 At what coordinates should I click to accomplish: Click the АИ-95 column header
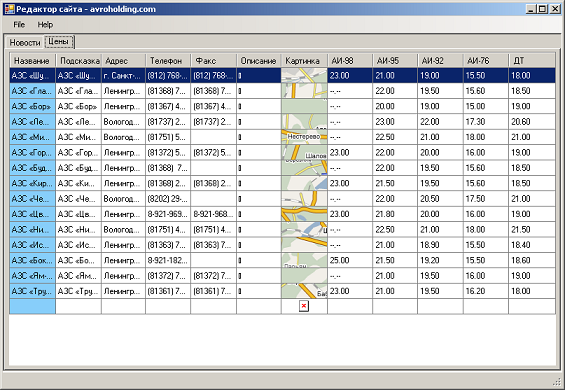click(x=395, y=61)
